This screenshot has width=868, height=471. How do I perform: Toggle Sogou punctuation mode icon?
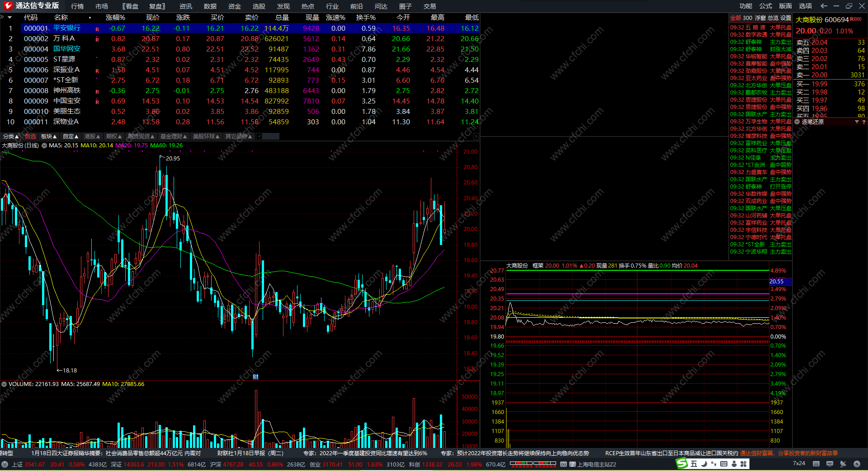coord(714,464)
